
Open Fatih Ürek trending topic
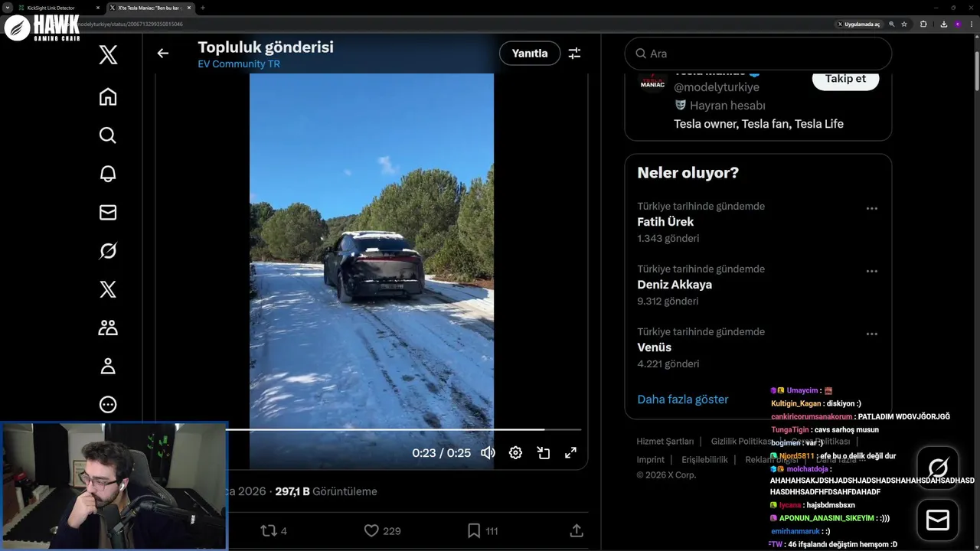tap(665, 222)
